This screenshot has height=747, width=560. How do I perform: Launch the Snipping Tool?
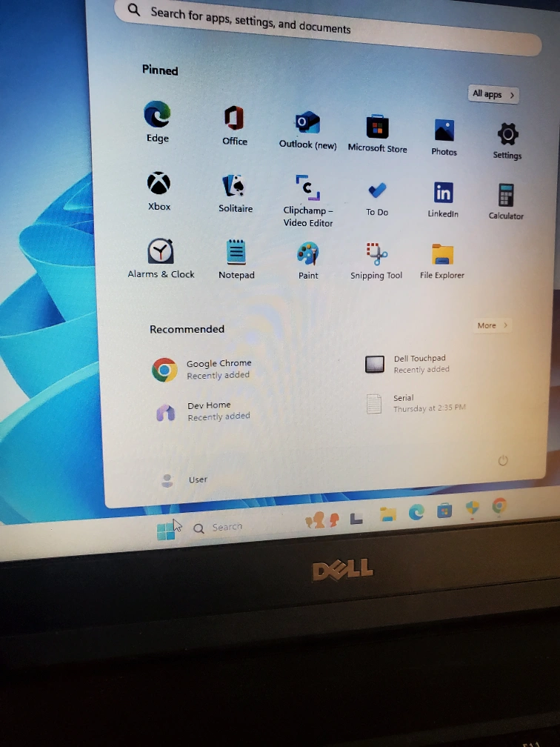point(376,256)
